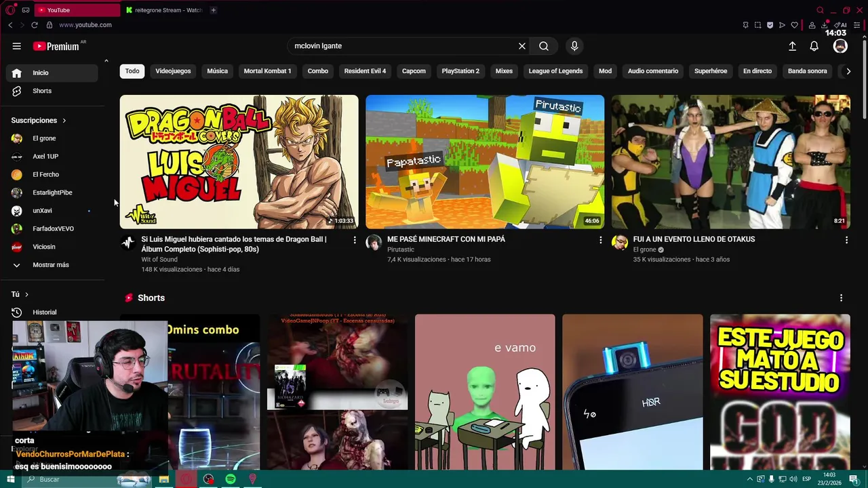Open more options for ME PASÉ MINECRAFT video
This screenshot has height=488, width=868.
600,240
